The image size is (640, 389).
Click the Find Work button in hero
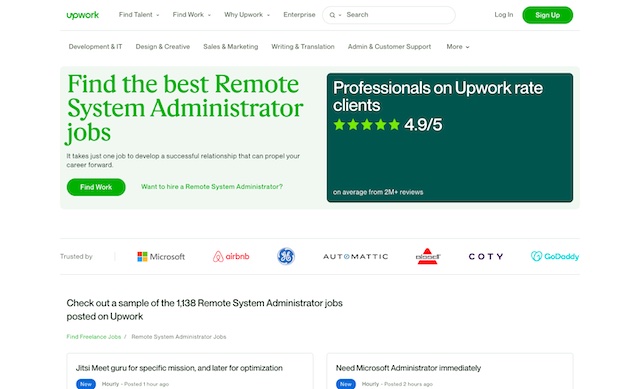tap(96, 187)
